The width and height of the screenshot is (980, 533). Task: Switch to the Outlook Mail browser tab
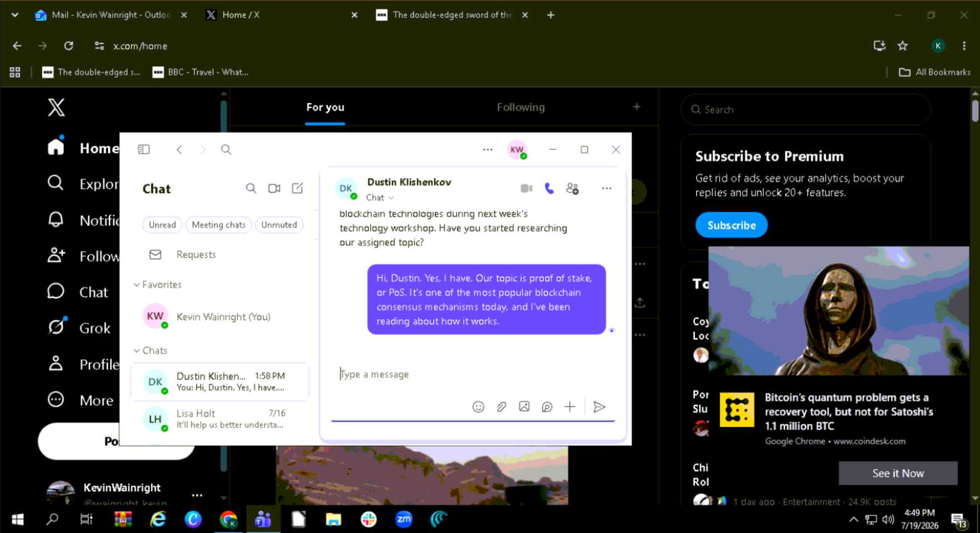coord(110,15)
